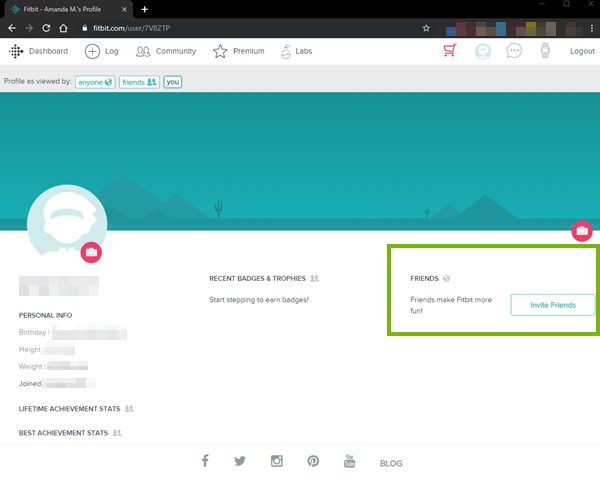Click privacy icon beside Best Achievement Stats
Image resolution: width=600 pixels, height=481 pixels.
point(117,433)
